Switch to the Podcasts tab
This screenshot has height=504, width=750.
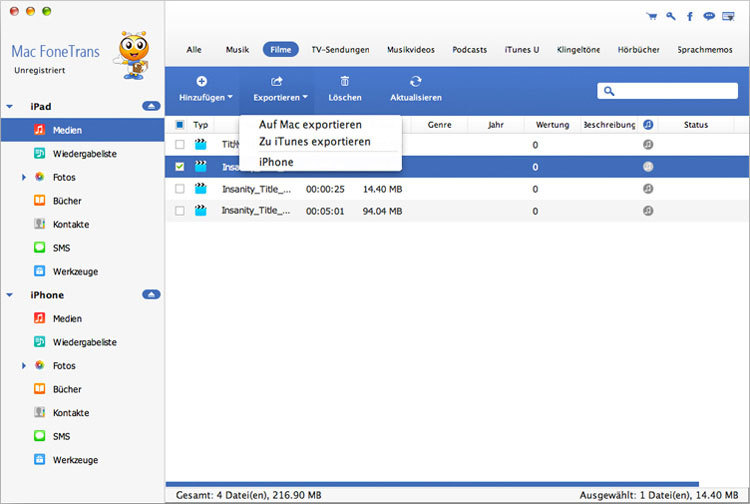[x=469, y=49]
